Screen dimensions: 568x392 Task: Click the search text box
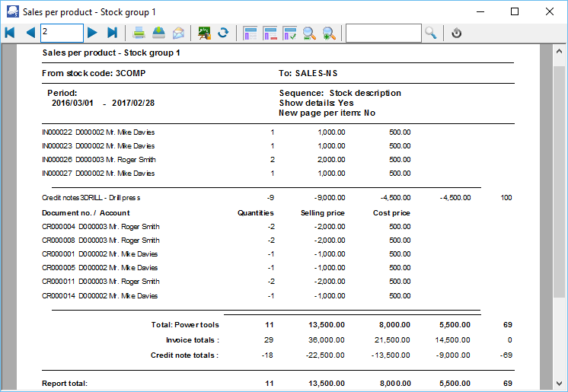(x=383, y=33)
